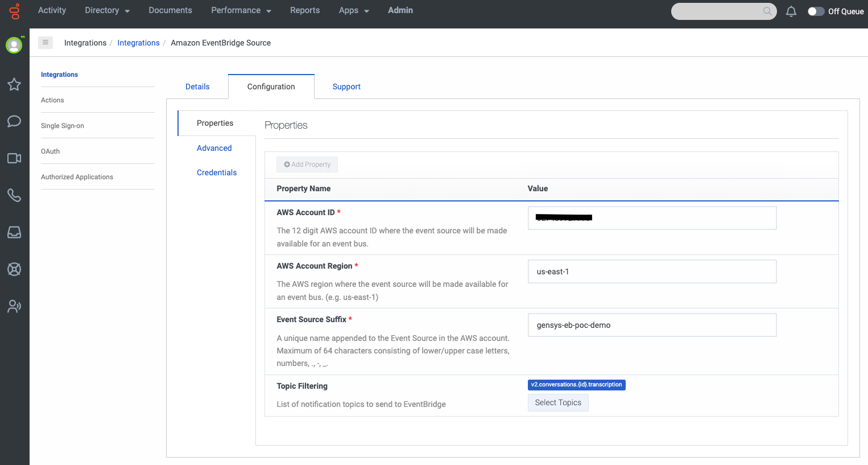Open the notifications bell icon
The height and width of the screenshot is (465, 868).
pos(791,11)
